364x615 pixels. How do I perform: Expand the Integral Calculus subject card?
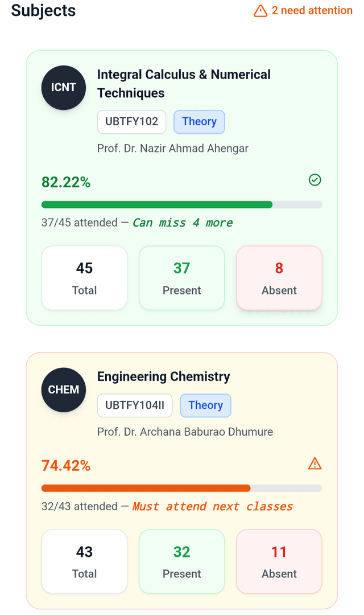point(181,188)
